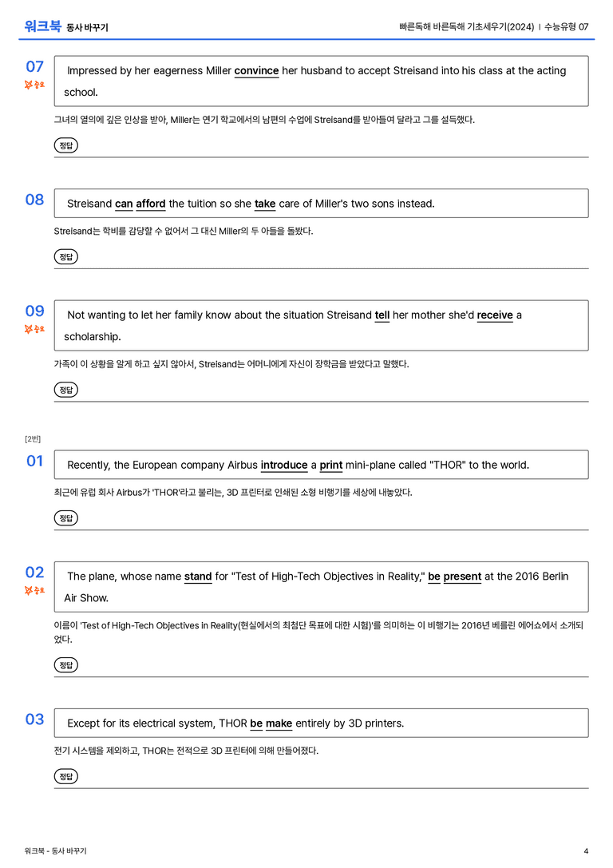The height and width of the screenshot is (868, 613).
Task: Click the 정답 badge under question 09
Action: coord(65,390)
